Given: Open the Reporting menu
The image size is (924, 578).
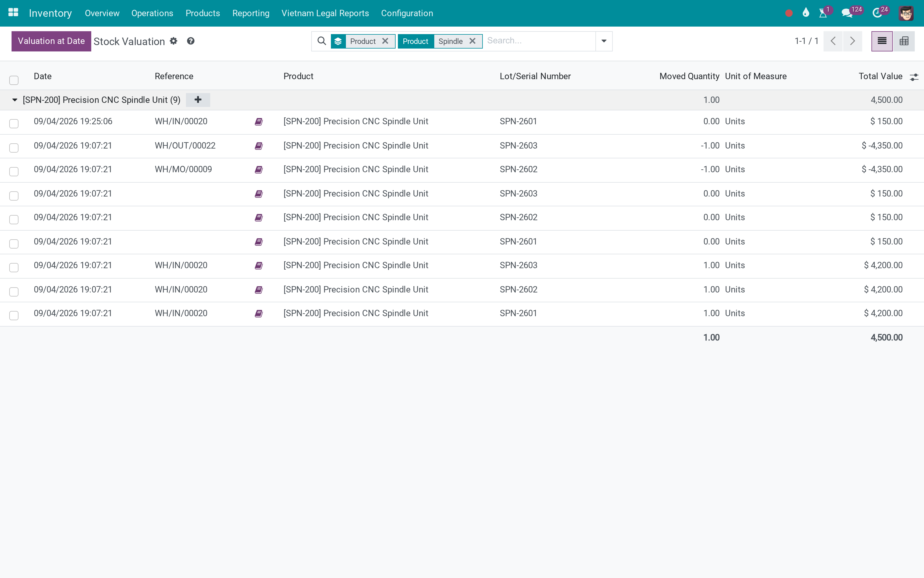Looking at the screenshot, I should pyautogui.click(x=251, y=13).
